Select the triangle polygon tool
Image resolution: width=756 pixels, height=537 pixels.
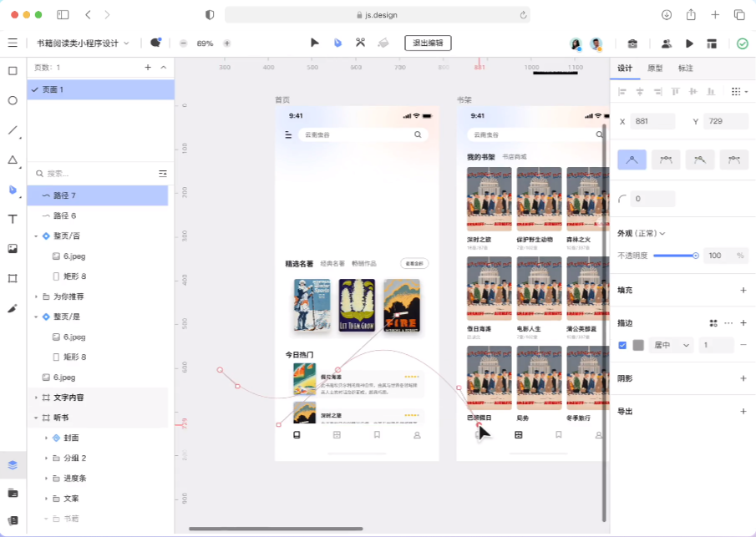tap(13, 160)
